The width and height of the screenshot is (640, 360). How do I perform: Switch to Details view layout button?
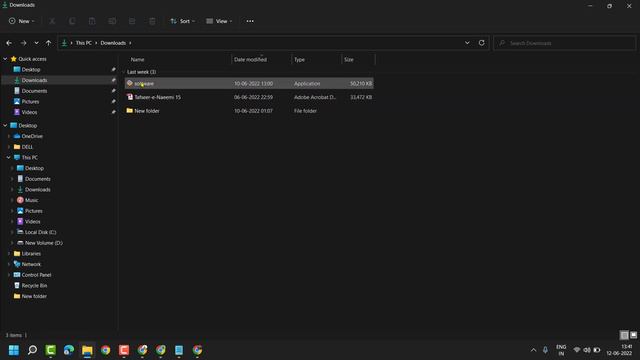pos(624,335)
